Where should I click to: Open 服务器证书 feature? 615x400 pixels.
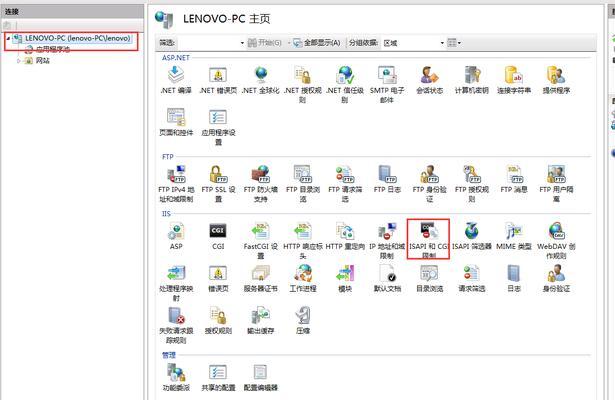tap(260, 278)
